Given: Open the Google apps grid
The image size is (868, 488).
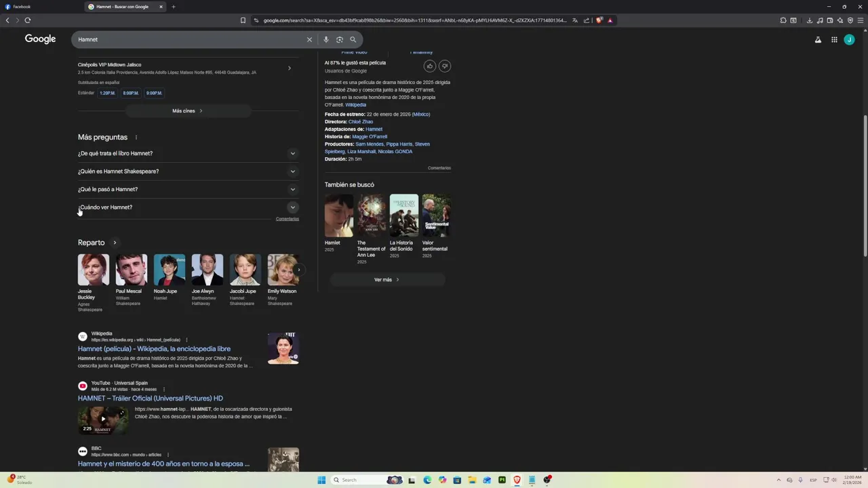Looking at the screenshot, I should 834,39.
